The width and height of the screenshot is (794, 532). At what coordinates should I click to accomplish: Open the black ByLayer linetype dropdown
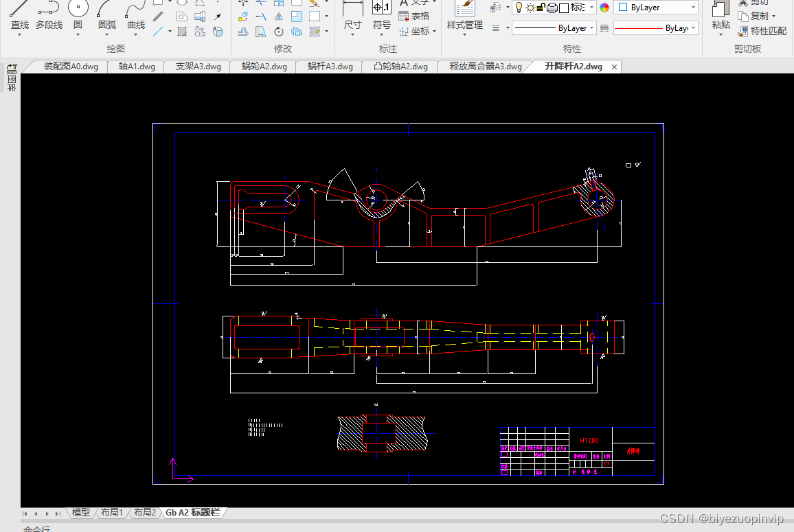coord(554,28)
